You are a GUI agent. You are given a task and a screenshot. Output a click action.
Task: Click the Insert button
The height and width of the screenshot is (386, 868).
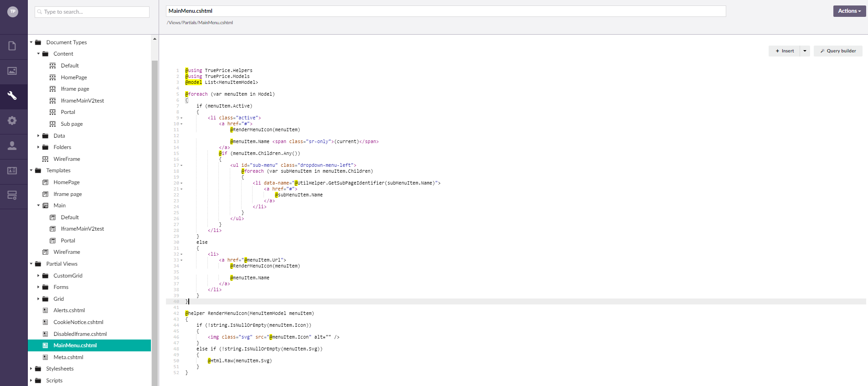pos(784,51)
